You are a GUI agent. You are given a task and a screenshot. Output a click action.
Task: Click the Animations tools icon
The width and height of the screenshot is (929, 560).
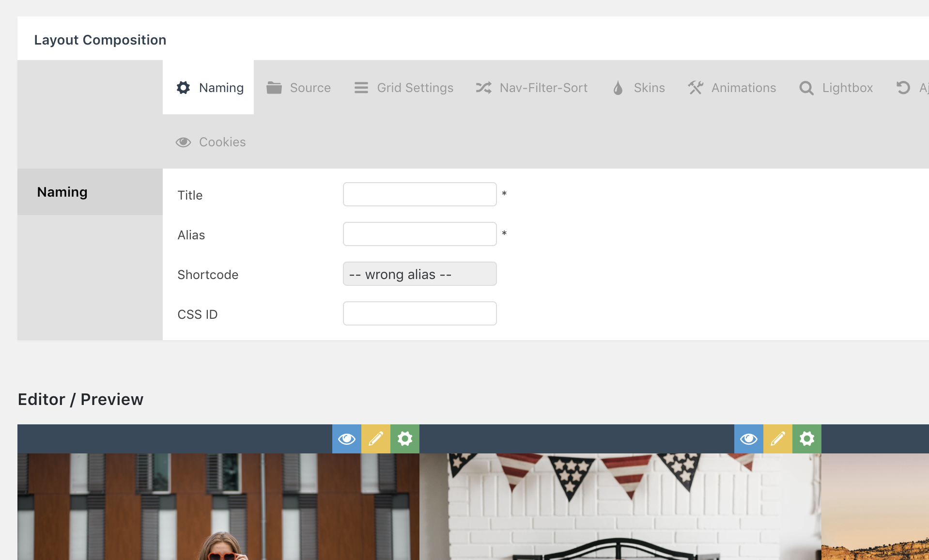(x=696, y=88)
